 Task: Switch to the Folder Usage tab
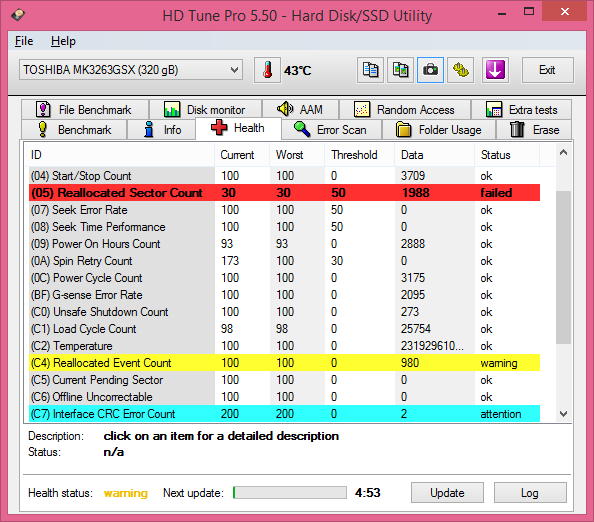439,130
